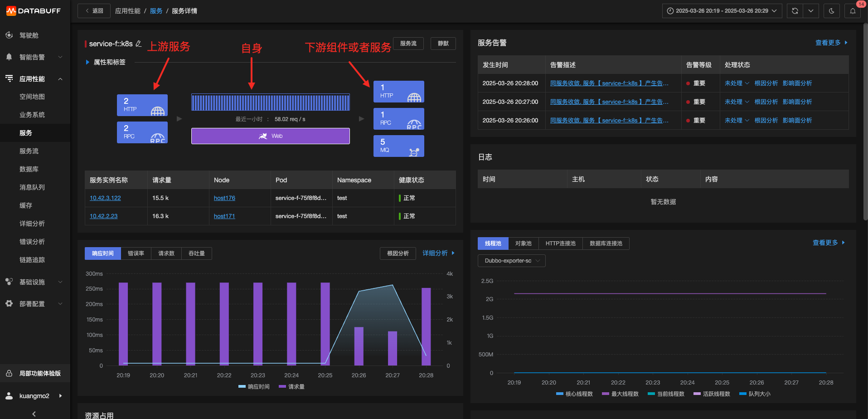Toggle 最大线程数 legend swatch
Image resolution: width=868 pixels, height=419 pixels.
606,394
